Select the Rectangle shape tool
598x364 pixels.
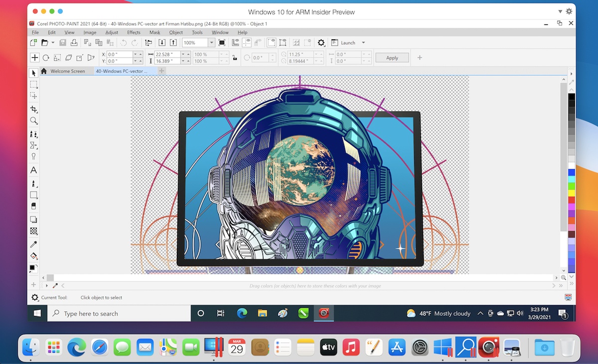[x=34, y=195]
